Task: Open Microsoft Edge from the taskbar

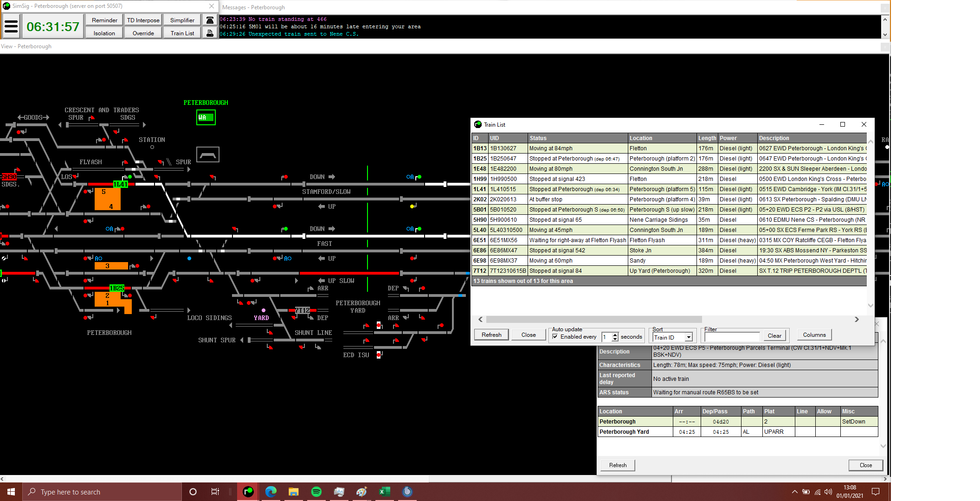Action: [271, 492]
